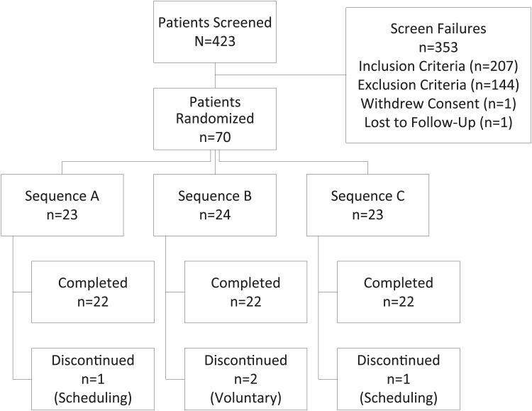Select the Discontinued box under Sequence C

[399, 379]
